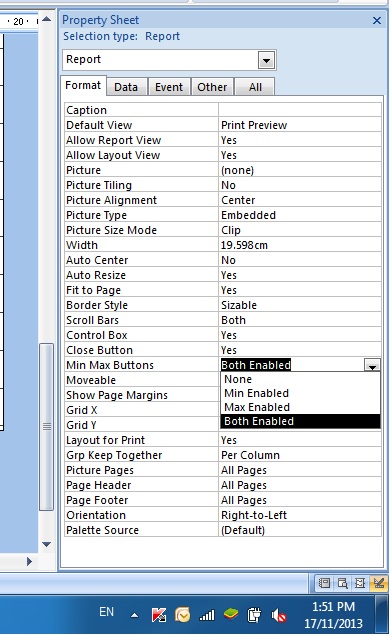Click the Report combo box field
Viewport: 392px width, 637px height.
click(169, 60)
